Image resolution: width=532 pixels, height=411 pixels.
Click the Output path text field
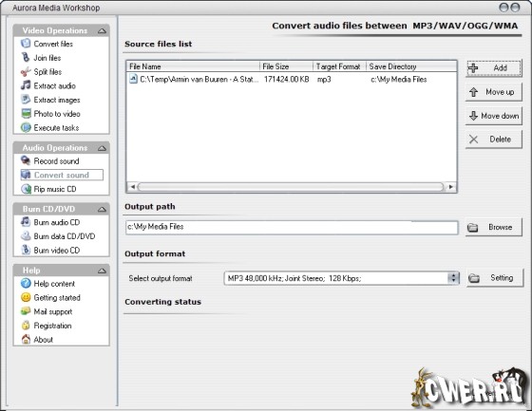pos(292,227)
